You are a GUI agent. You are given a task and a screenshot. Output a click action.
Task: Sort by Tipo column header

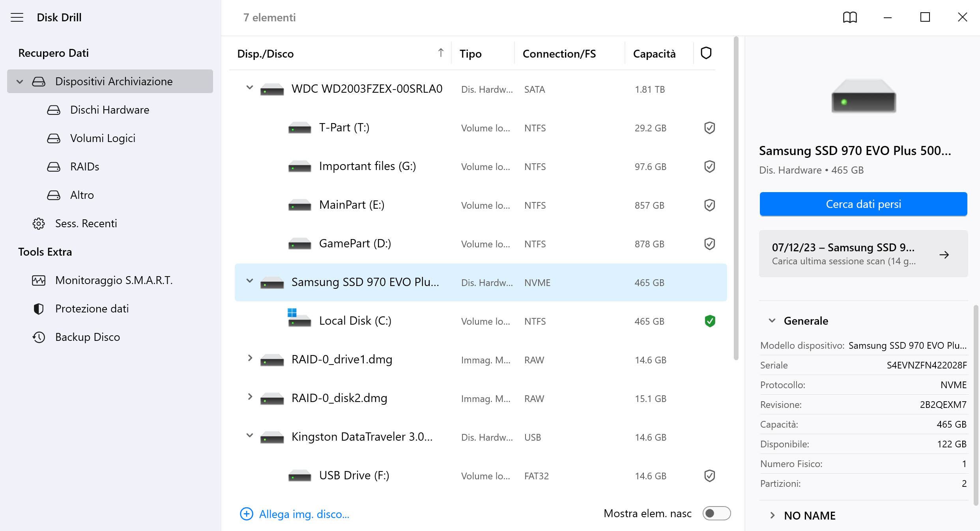(x=470, y=54)
